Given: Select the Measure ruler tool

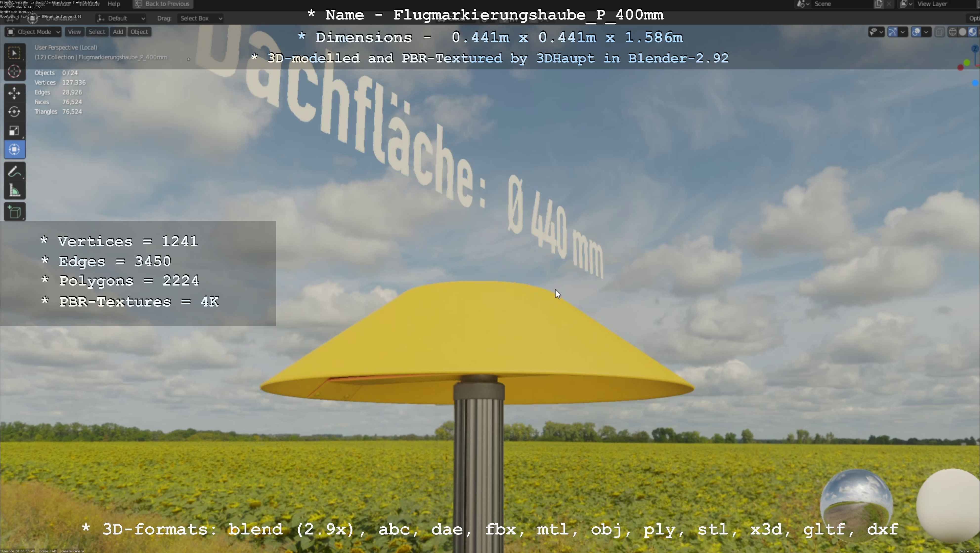Looking at the screenshot, I should pyautogui.click(x=14, y=190).
